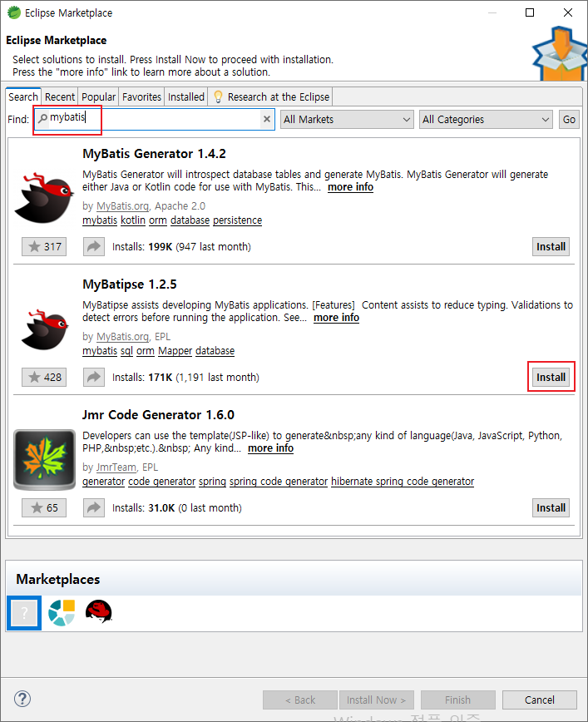Click the sql tag under MyBatipse

(126, 351)
